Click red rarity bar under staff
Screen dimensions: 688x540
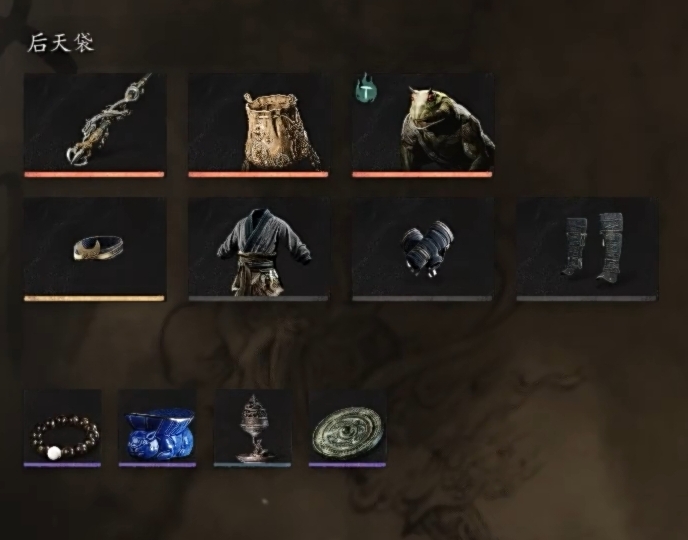coord(94,175)
